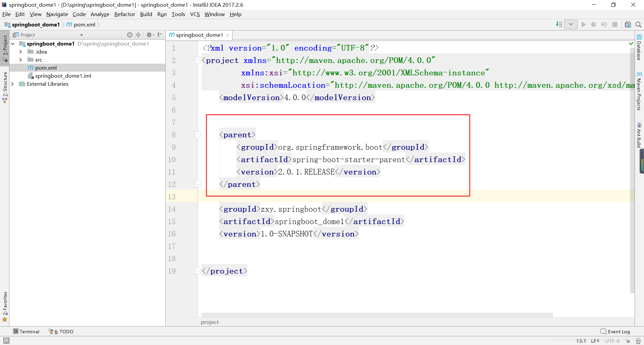Image resolution: width=644 pixels, height=345 pixels.
Task: Select pom.xml in the project tree
Action: [87, 68]
